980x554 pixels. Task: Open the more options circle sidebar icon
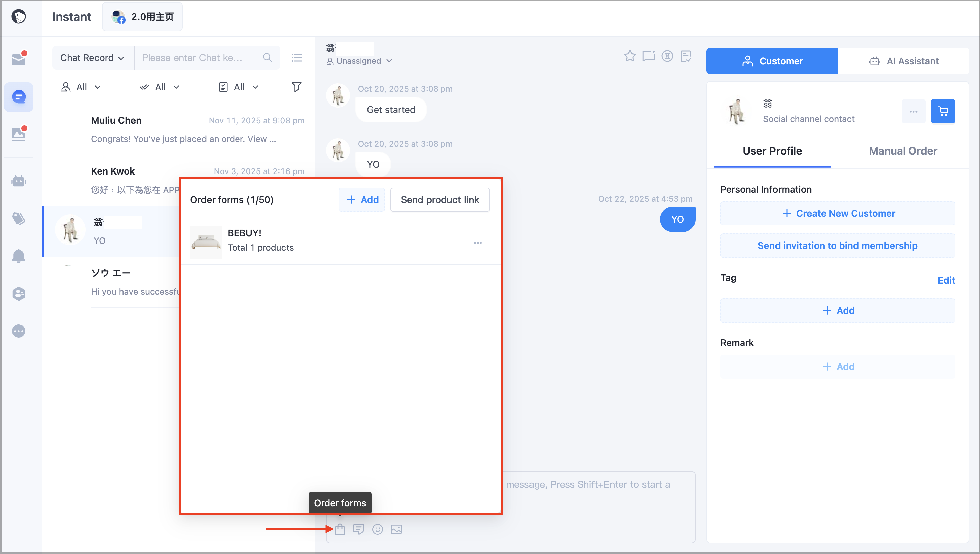tap(19, 331)
